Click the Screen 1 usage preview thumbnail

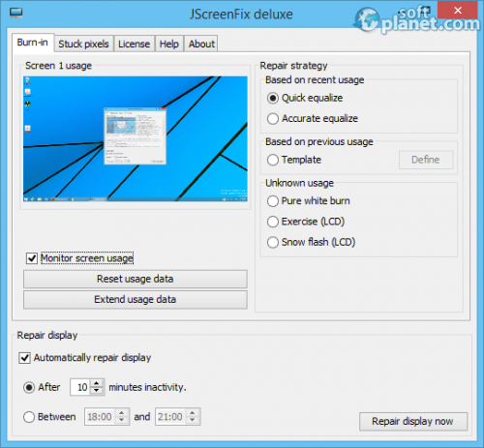(136, 138)
